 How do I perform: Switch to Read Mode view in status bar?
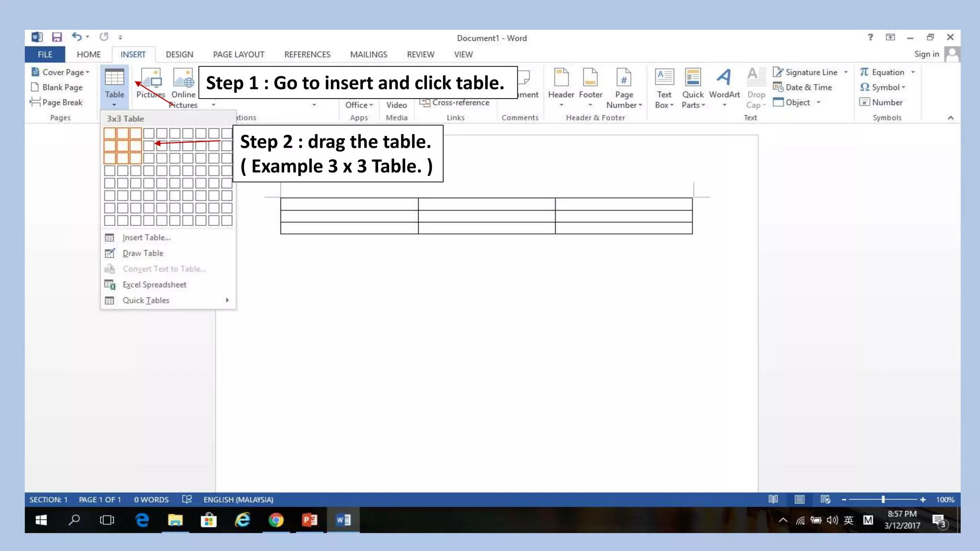pyautogui.click(x=773, y=499)
